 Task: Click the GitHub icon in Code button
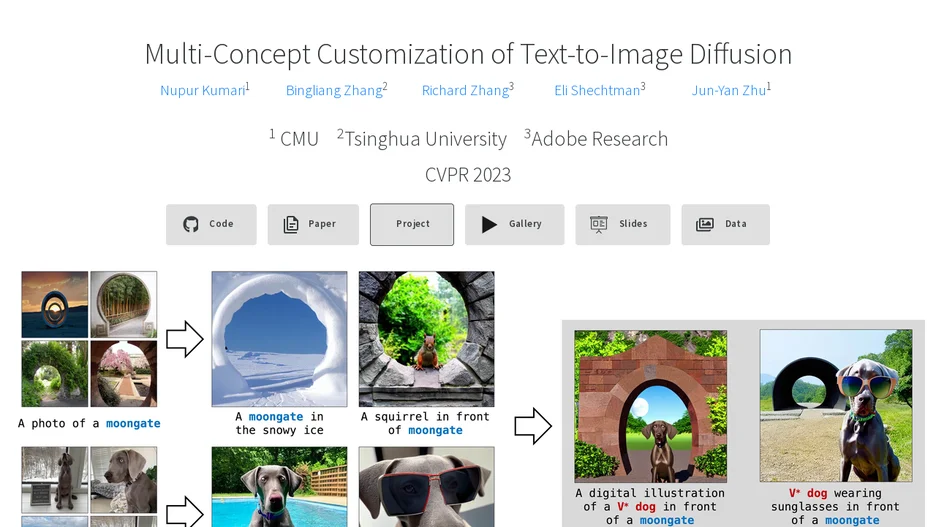[191, 224]
